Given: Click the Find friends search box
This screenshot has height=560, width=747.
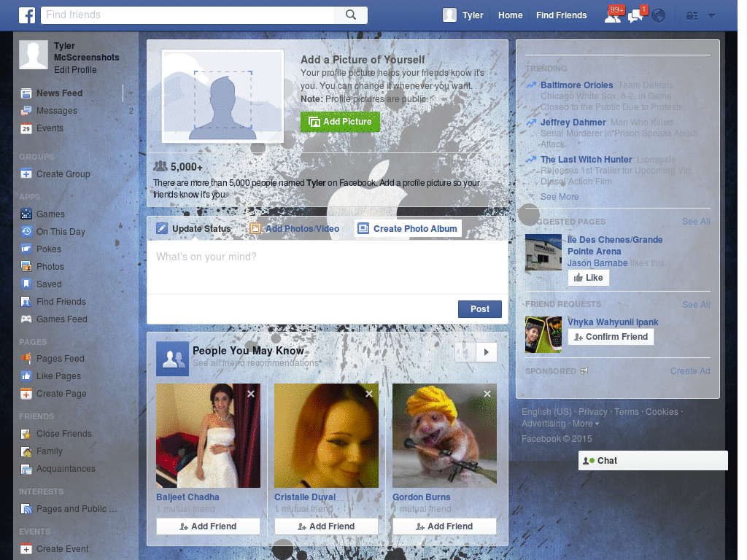Looking at the screenshot, I should [187, 15].
